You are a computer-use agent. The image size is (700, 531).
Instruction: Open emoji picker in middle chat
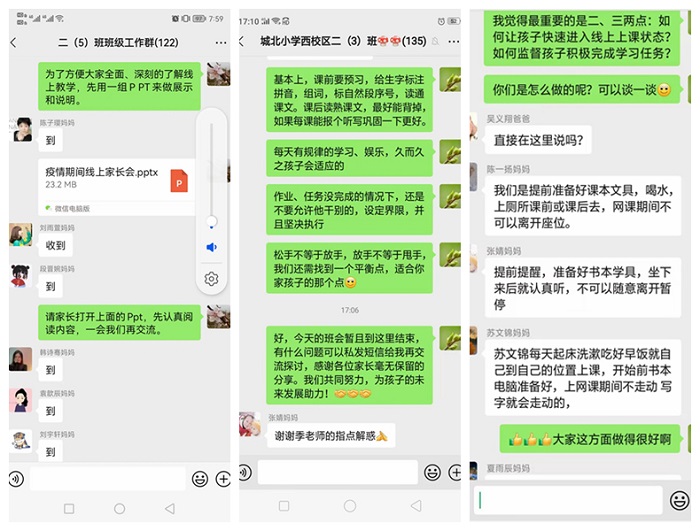click(x=432, y=472)
